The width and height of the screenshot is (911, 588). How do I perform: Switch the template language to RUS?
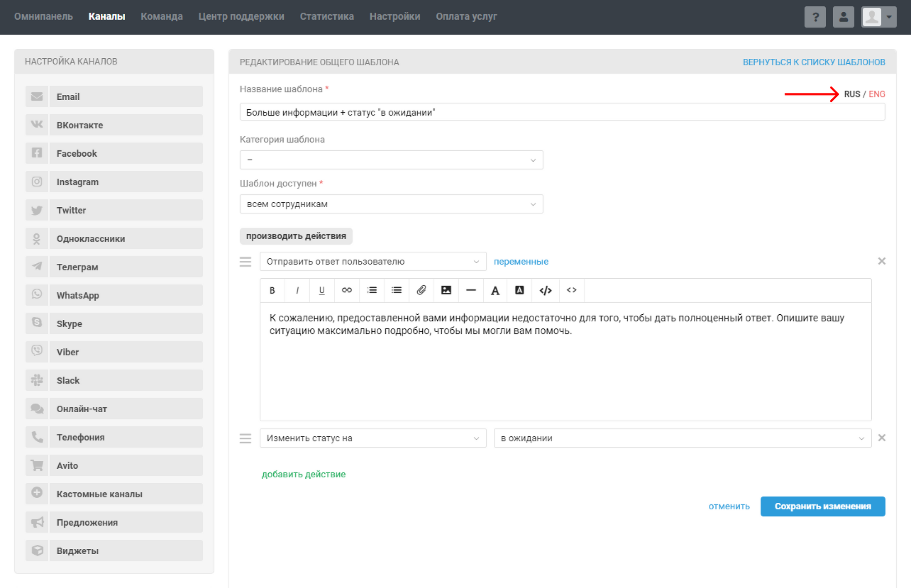852,94
